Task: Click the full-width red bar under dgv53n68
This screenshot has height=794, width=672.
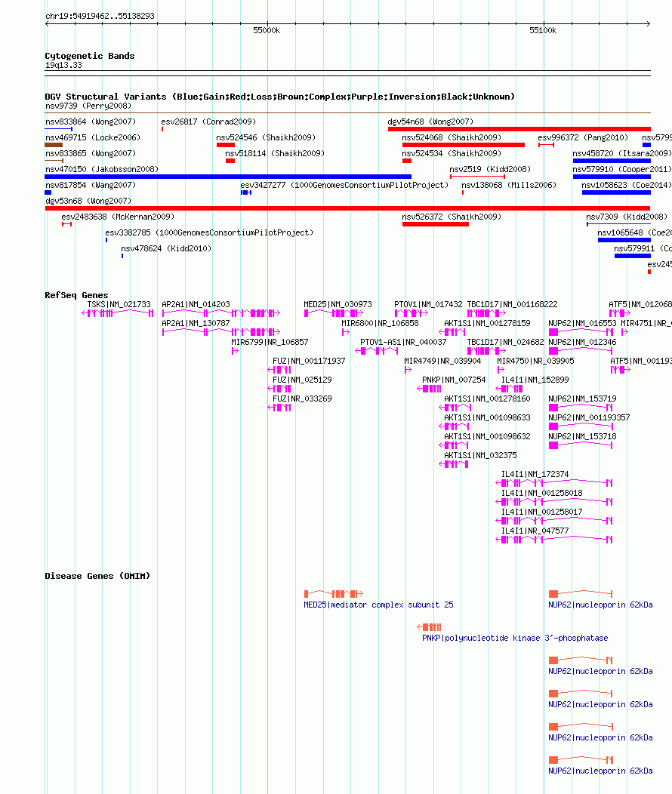Action: coord(347,208)
